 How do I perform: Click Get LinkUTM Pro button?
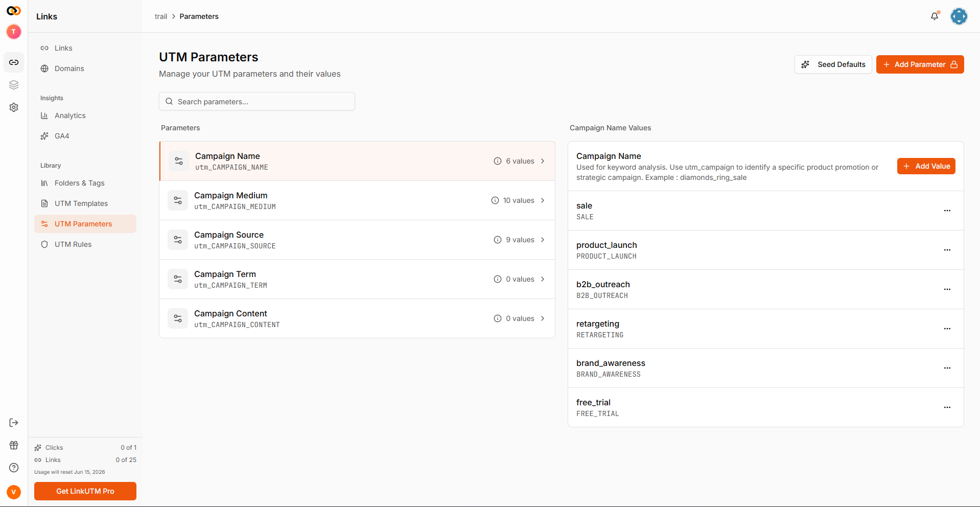[x=85, y=491]
